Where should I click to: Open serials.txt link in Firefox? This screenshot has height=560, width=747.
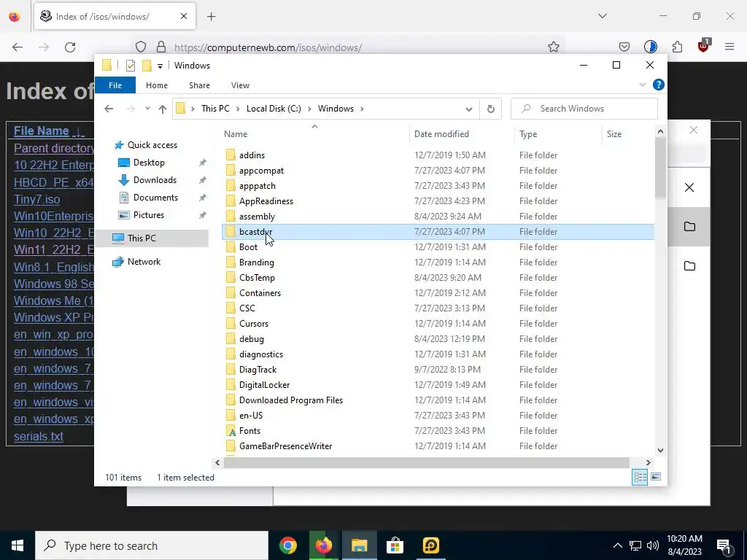click(39, 436)
